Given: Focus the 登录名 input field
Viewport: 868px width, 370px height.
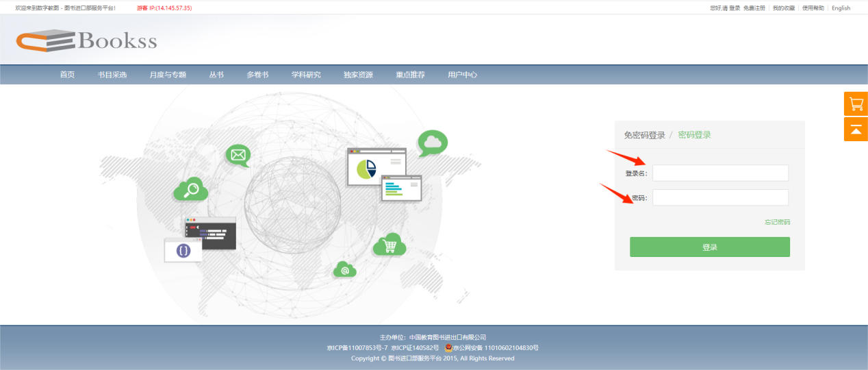Looking at the screenshot, I should pyautogui.click(x=720, y=173).
